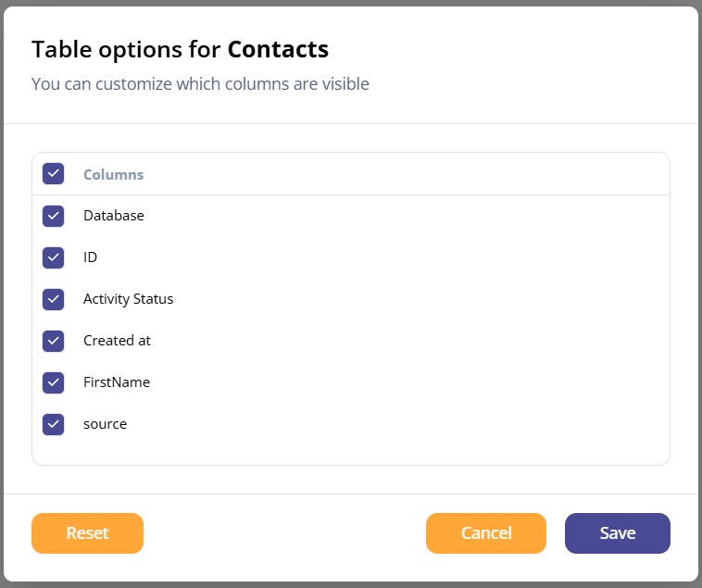Uncheck the Database column checkbox
Screen dimensions: 702x588
pyautogui.click(x=54, y=216)
